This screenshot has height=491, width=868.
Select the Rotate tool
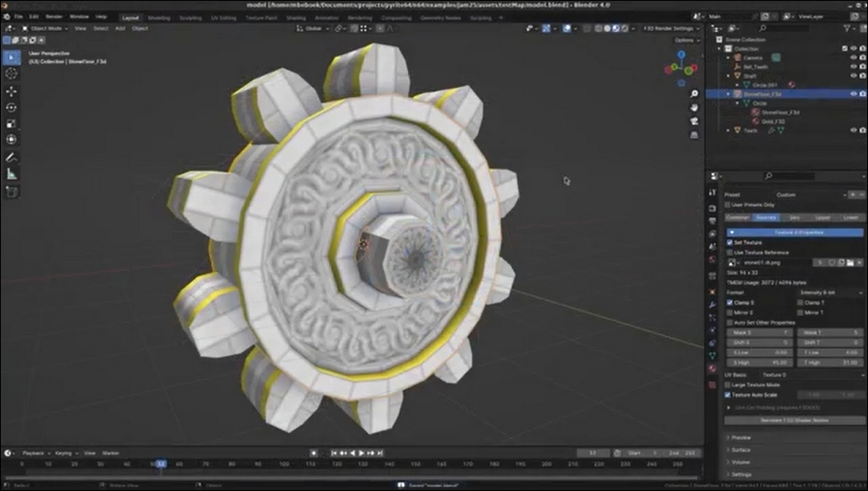pyautogui.click(x=11, y=107)
